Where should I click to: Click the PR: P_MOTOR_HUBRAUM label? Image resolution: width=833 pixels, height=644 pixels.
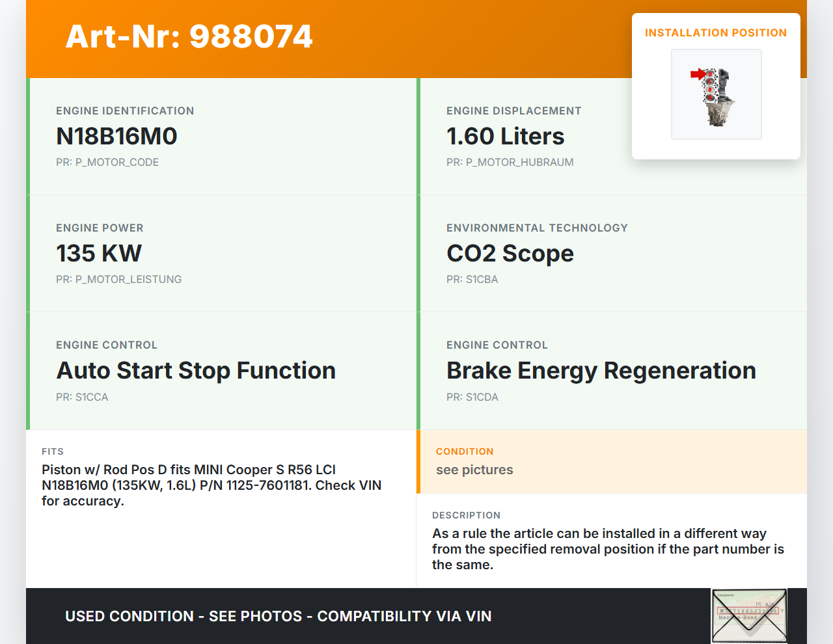tap(510, 163)
